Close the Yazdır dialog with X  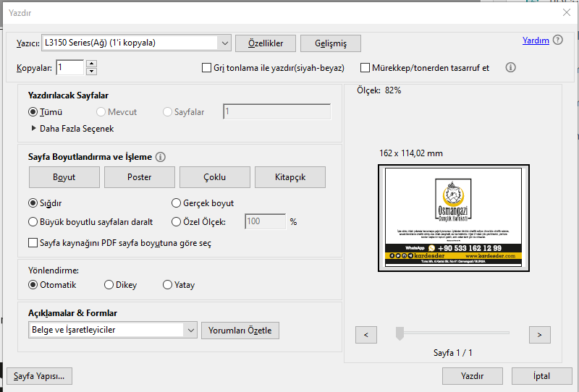(x=567, y=12)
